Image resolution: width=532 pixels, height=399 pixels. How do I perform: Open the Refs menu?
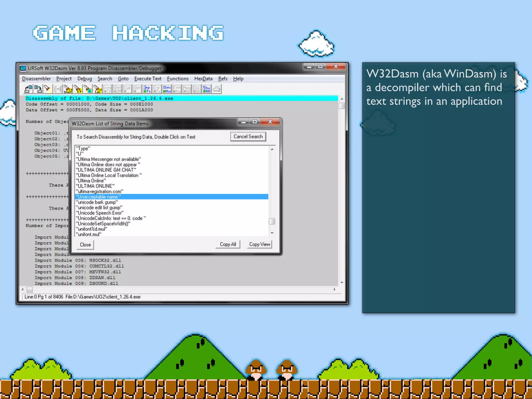(x=223, y=79)
